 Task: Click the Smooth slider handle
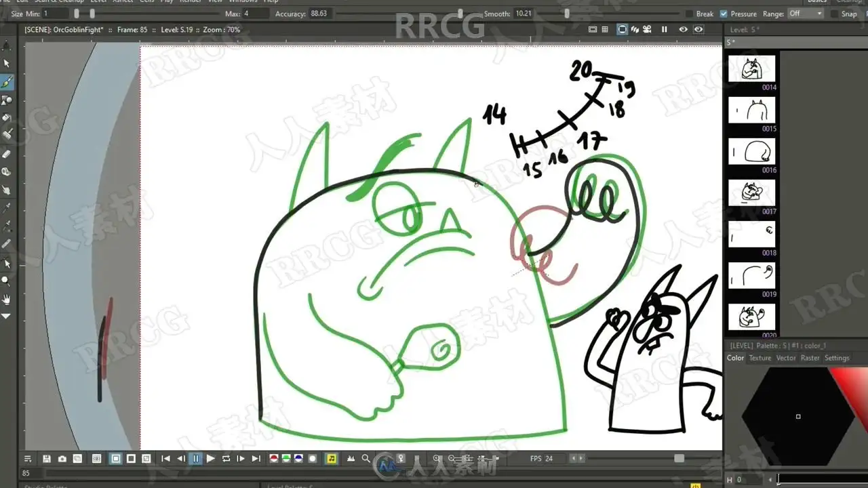567,14
